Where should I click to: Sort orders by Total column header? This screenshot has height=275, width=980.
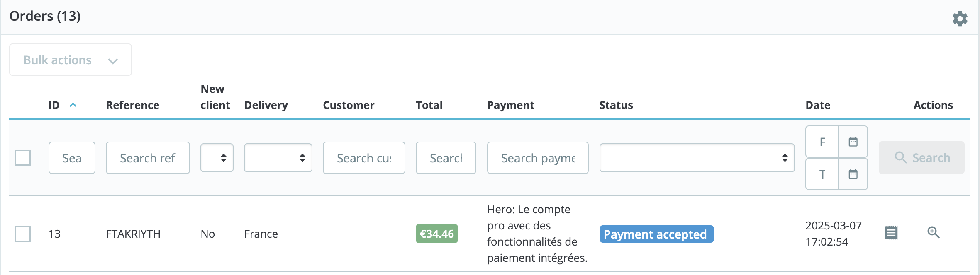429,105
